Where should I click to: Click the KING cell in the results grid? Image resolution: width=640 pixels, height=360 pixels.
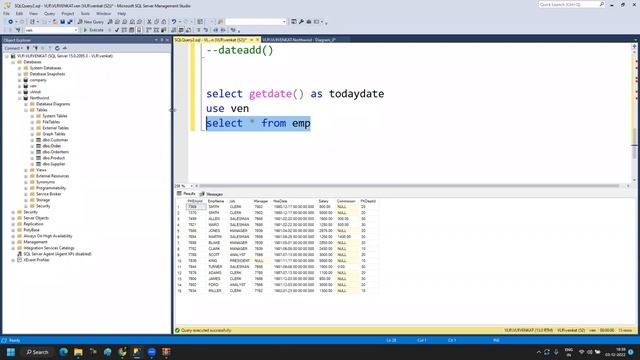coord(214,260)
